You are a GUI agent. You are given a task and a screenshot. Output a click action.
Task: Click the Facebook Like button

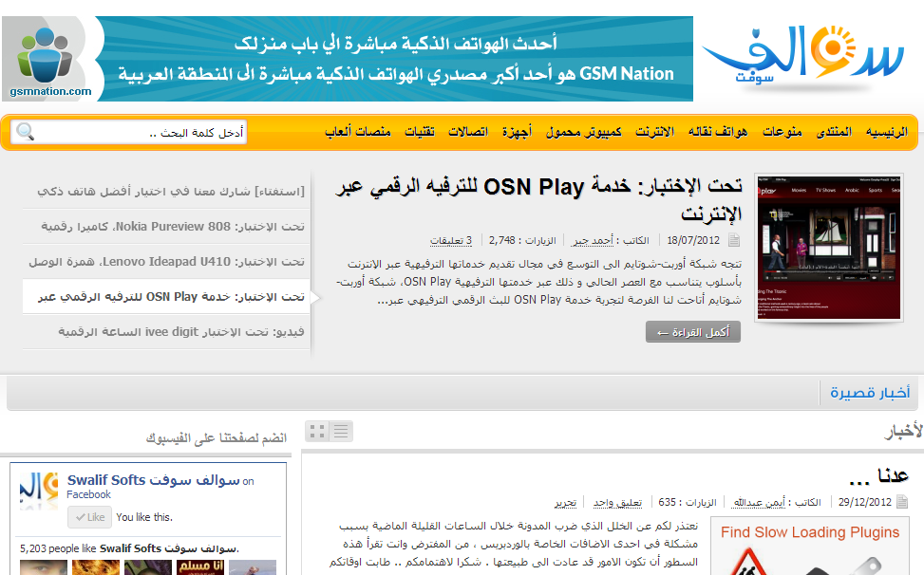pyautogui.click(x=89, y=517)
